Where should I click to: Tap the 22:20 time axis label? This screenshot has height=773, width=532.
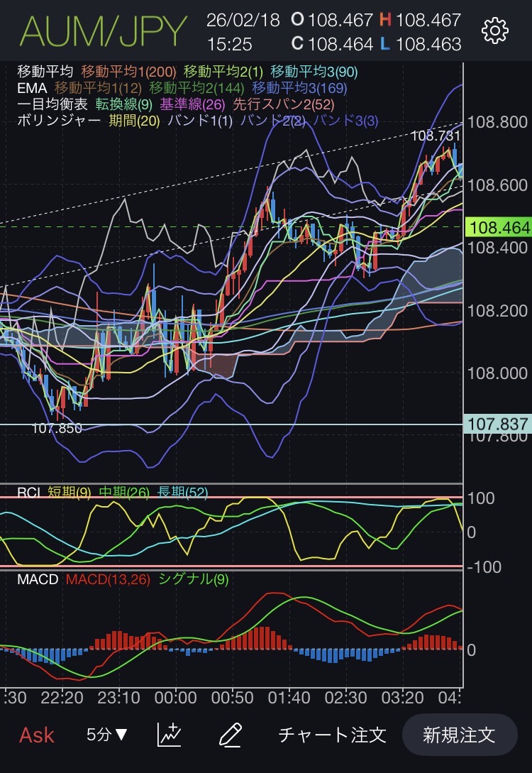click(62, 698)
